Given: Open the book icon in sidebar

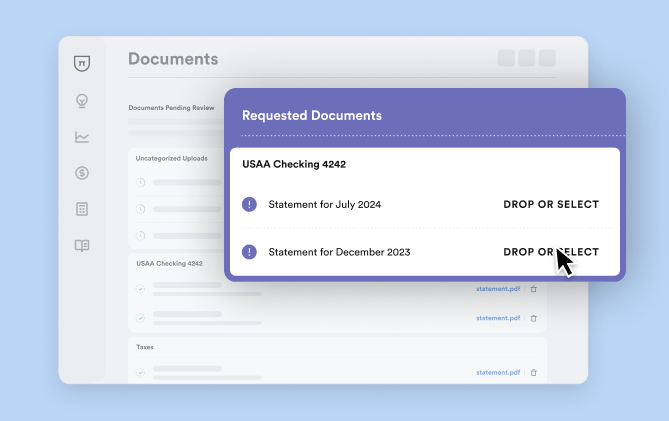Looking at the screenshot, I should pos(82,245).
